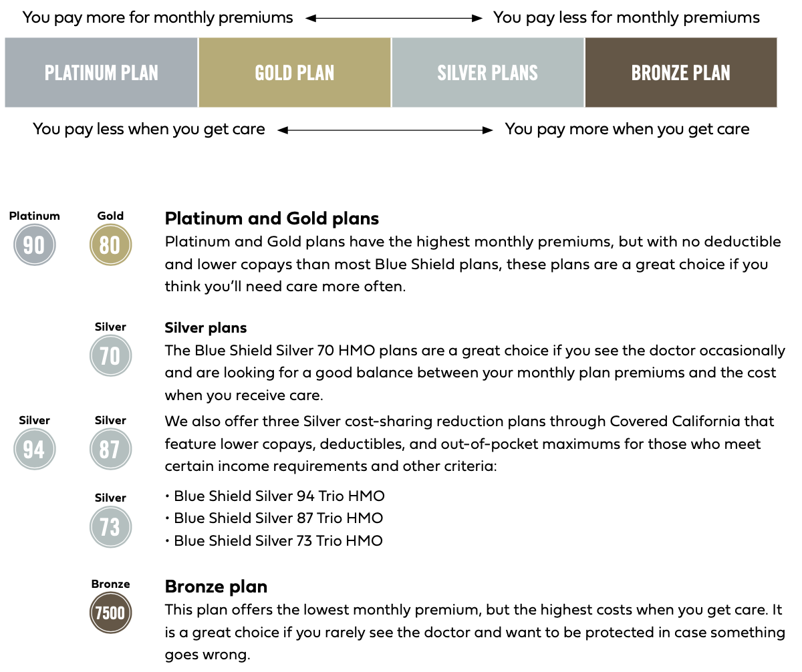This screenshot has height=672, width=802.
Task: Click the Silver plans heading
Action: point(206,328)
